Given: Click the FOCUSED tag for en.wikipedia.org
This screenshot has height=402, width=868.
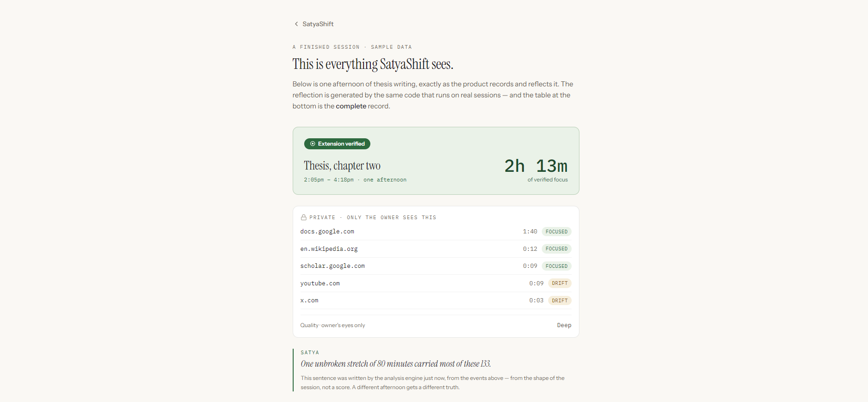Looking at the screenshot, I should (556, 249).
